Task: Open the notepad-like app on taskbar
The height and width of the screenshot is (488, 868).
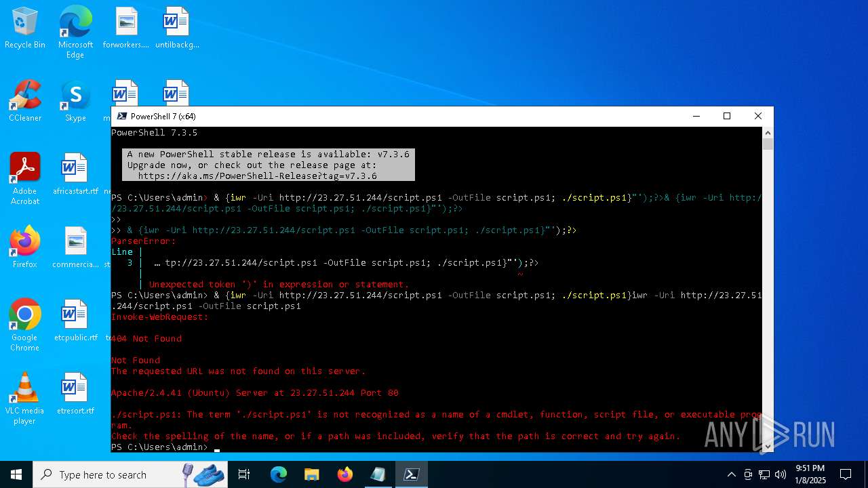Action: [378, 474]
